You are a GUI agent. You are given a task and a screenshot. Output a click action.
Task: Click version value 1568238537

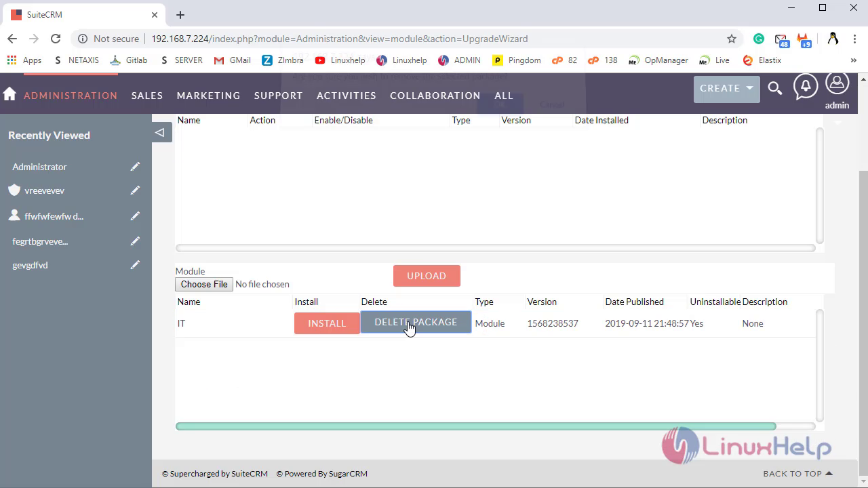click(x=553, y=323)
